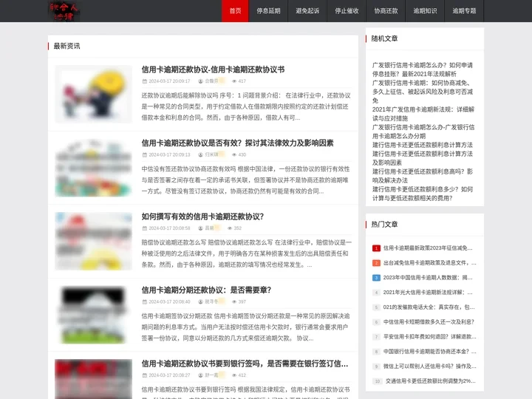Click calendar icon beside 2024-03-17 20:09:17
The height and width of the screenshot is (399, 532).
point(145,81)
